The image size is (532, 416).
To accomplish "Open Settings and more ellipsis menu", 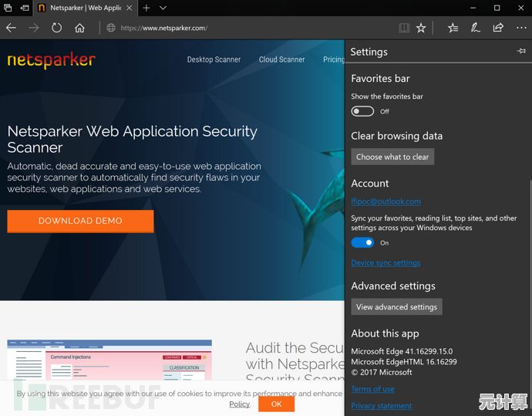I will tap(521, 28).
